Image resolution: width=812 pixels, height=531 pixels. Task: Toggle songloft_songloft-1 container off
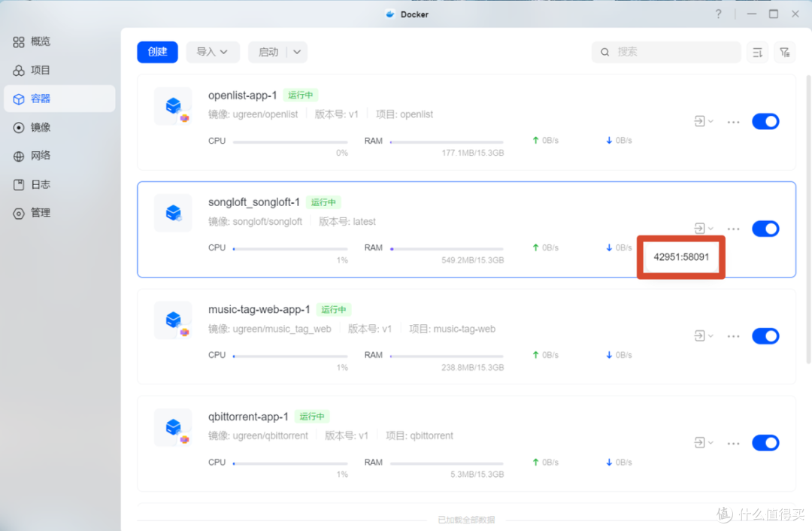pos(765,229)
